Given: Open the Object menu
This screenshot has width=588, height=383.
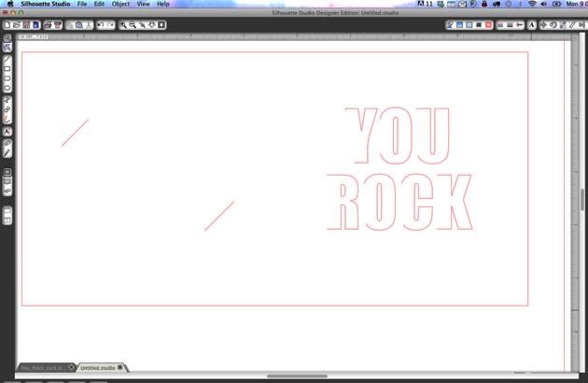Looking at the screenshot, I should [x=120, y=4].
